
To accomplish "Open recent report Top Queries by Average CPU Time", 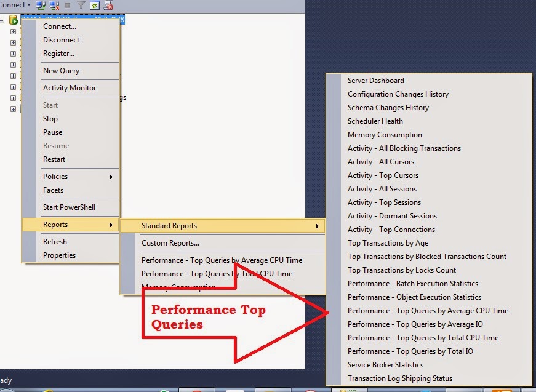I will (x=222, y=260).
